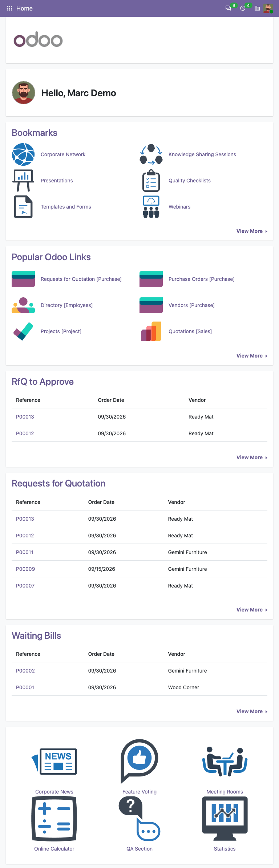Click the QA Section question bubble icon
Screen dimensions: 279x868
pos(139,819)
